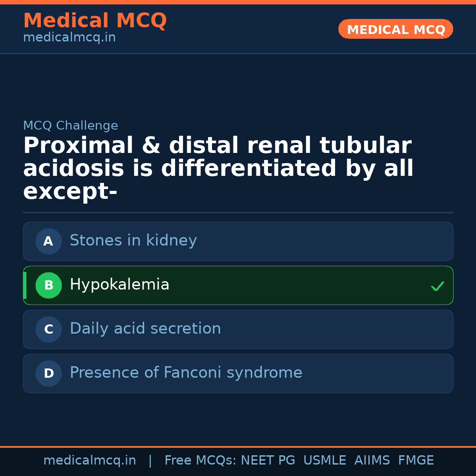Click the circular D option badge

(x=48, y=373)
